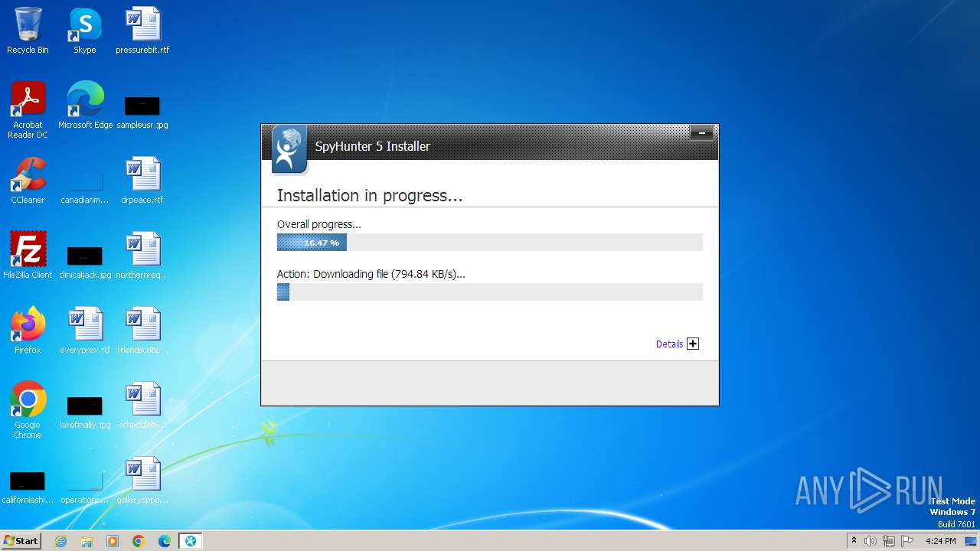The image size is (980, 551).
Task: Click the 'SpyHunter 5 Installer' title text
Action: (x=373, y=146)
